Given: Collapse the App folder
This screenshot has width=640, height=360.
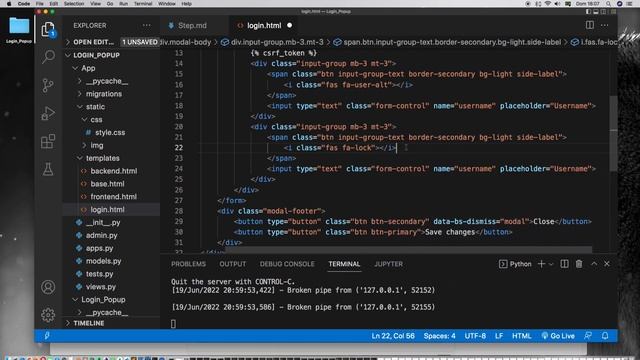Looking at the screenshot, I should tap(88, 68).
